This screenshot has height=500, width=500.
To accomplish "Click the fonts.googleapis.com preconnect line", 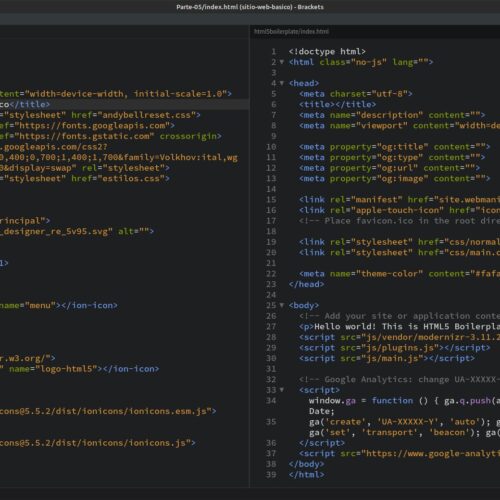I will point(87,126).
